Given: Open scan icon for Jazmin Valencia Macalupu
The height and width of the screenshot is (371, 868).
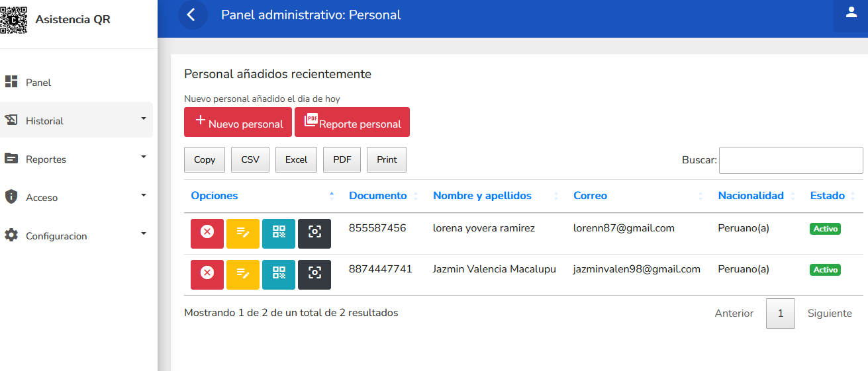Looking at the screenshot, I should pos(314,274).
